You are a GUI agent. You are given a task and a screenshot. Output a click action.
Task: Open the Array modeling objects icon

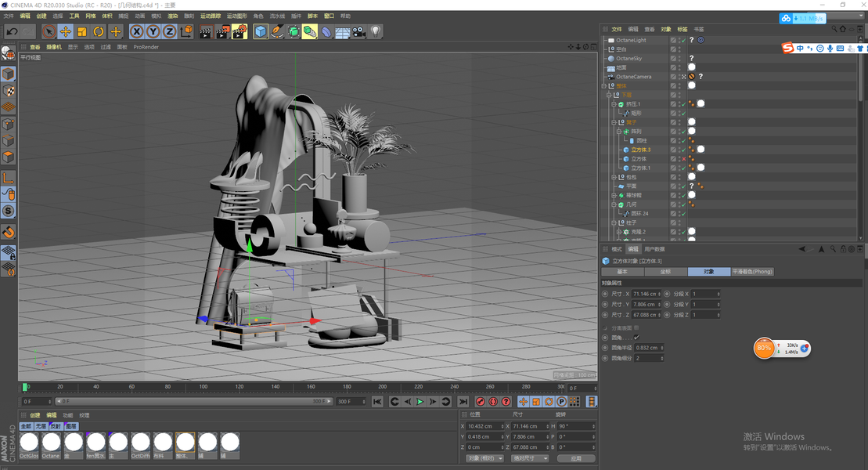(310, 31)
